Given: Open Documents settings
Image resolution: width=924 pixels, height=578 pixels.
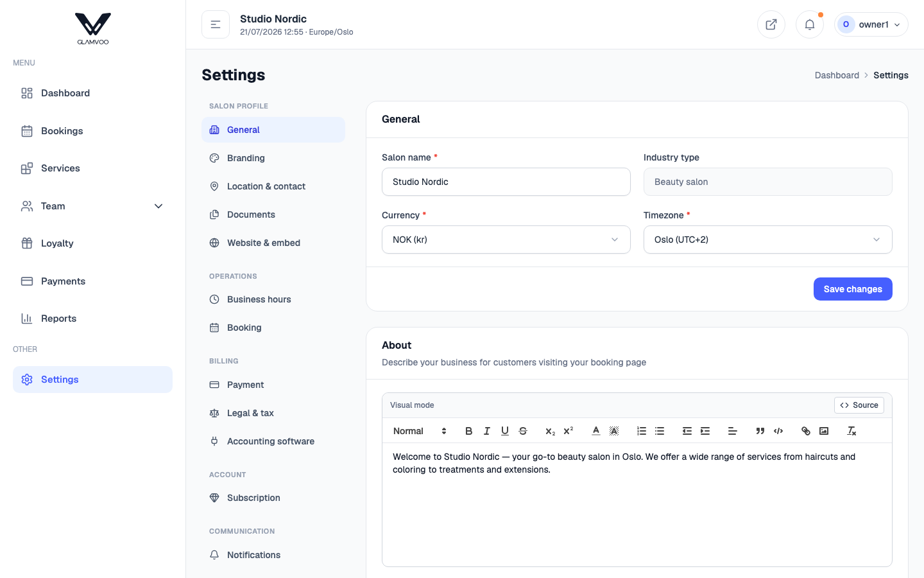Looking at the screenshot, I should click(x=273, y=215).
